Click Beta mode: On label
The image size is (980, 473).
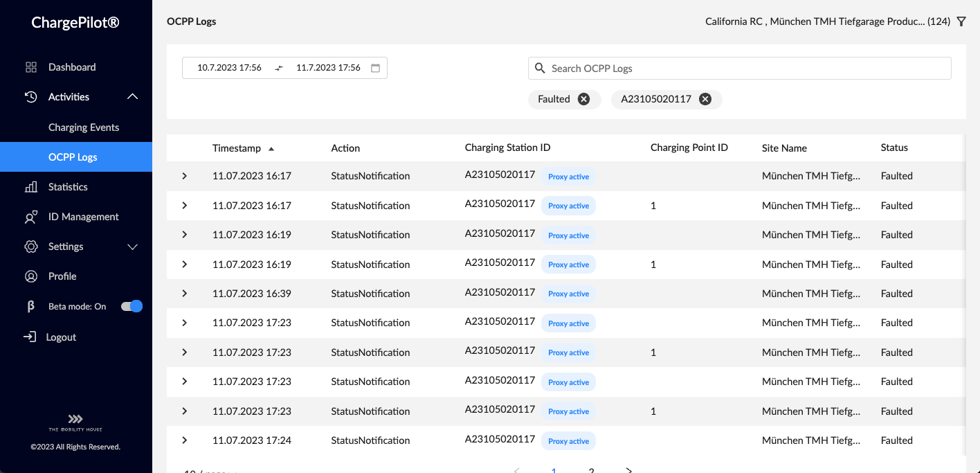pos(78,306)
